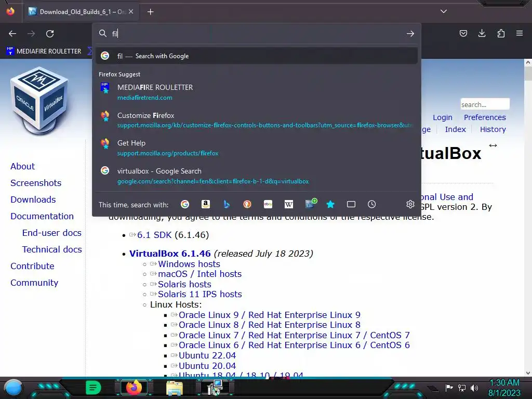Screen dimensions: 532x399
Task: List all tabs dropdown arrow
Action: pos(444,11)
